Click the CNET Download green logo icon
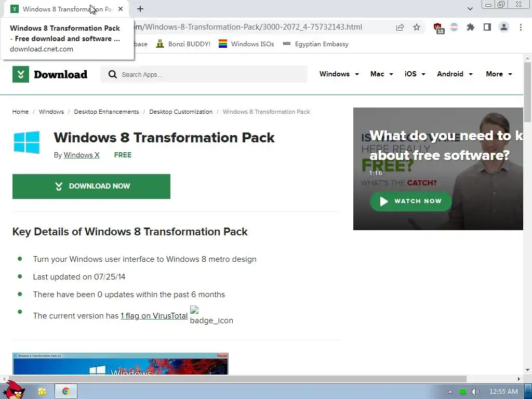Viewport: 532px width, 399px height. pos(21,74)
